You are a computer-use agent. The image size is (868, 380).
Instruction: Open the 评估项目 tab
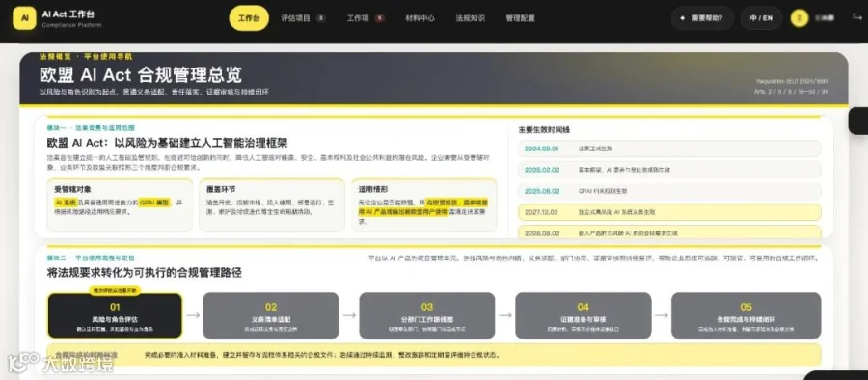pyautogui.click(x=303, y=18)
